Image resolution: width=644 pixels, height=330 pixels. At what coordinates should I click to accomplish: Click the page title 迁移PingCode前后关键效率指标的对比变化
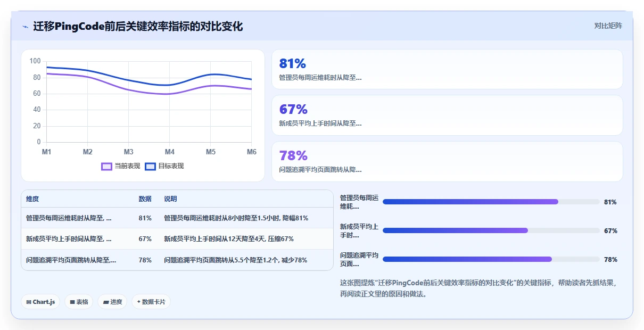138,27
